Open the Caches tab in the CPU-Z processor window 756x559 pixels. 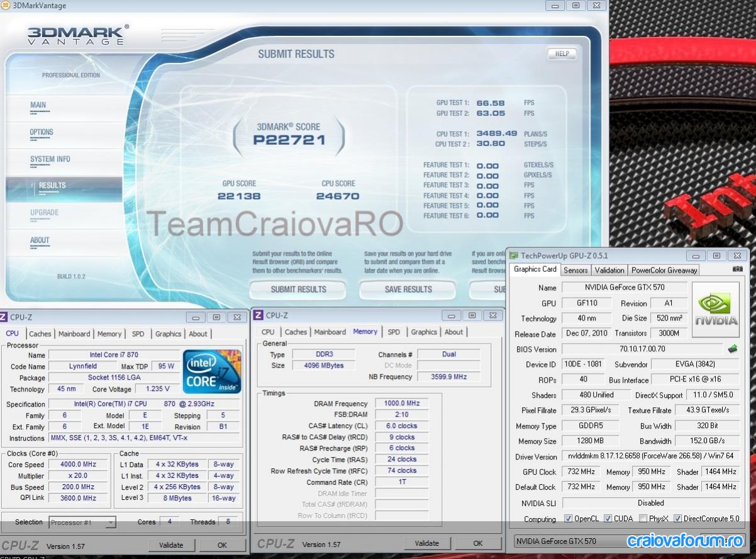[x=40, y=334]
